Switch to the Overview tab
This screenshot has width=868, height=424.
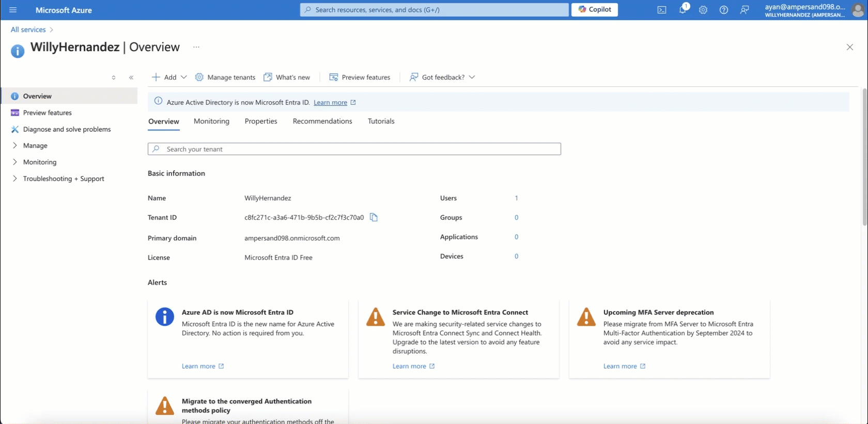click(x=164, y=122)
